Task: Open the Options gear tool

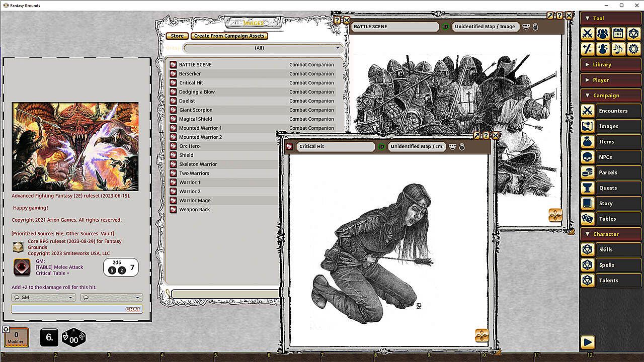Action: click(634, 49)
